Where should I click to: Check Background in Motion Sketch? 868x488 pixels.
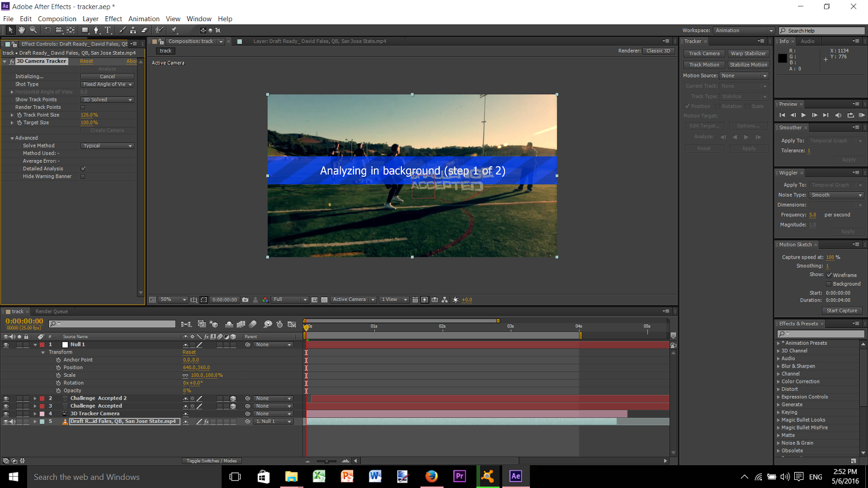point(829,284)
